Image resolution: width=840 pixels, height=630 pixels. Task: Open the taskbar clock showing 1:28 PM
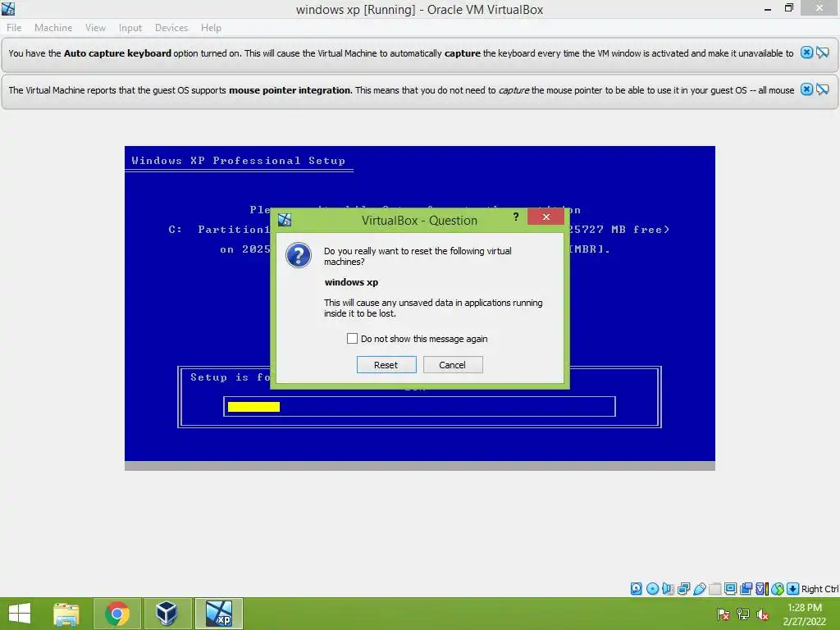click(x=805, y=614)
